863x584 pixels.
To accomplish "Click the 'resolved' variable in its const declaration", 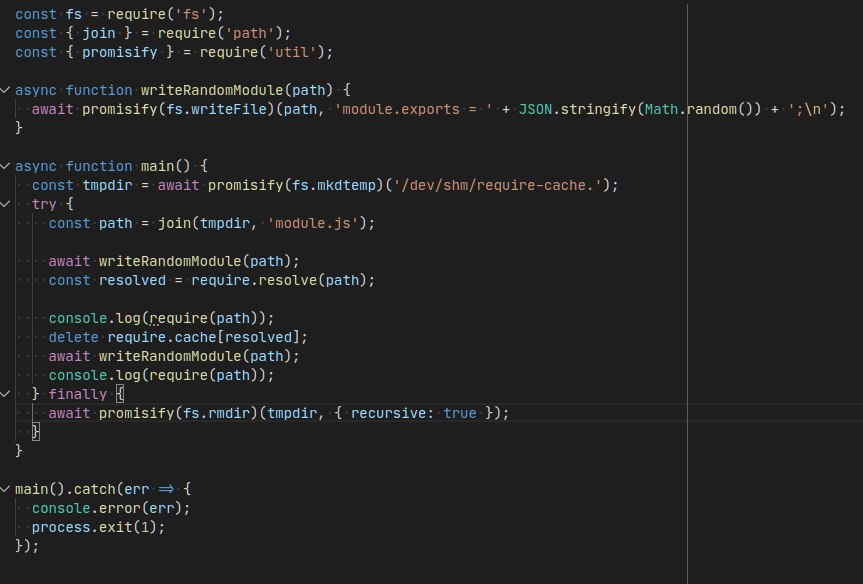I will point(133,280).
